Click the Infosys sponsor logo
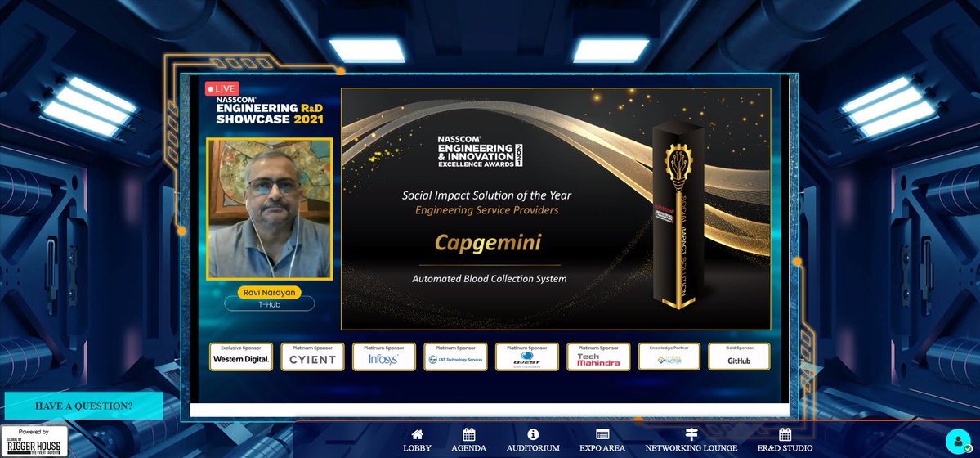This screenshot has width=980, height=458. 384,357
